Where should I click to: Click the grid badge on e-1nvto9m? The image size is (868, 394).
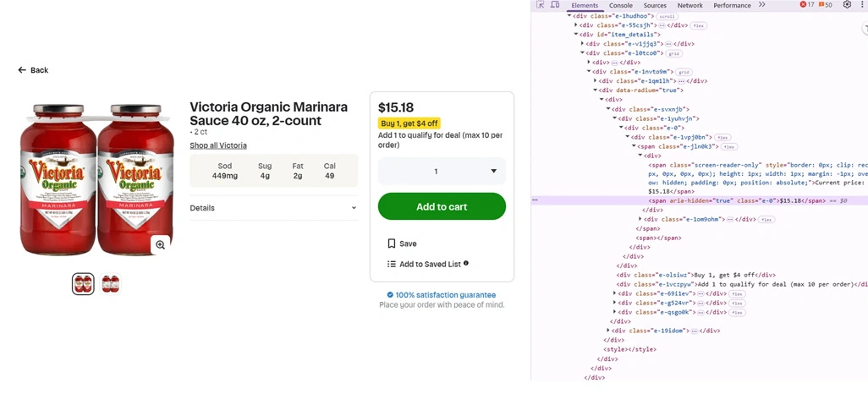point(684,72)
